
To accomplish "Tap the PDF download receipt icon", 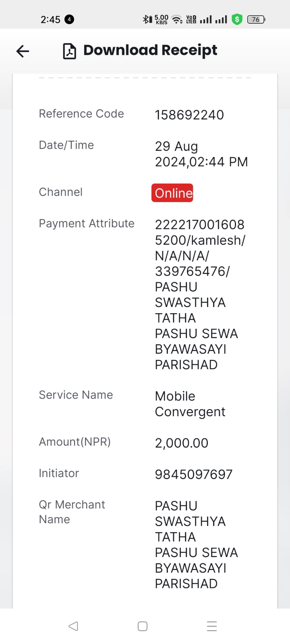I will click(x=69, y=51).
